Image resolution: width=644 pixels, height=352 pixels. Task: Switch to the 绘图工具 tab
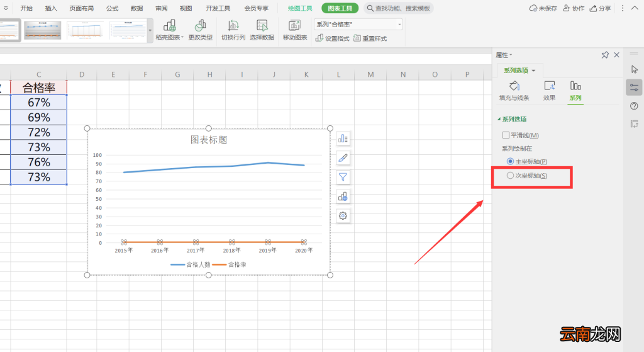click(300, 8)
